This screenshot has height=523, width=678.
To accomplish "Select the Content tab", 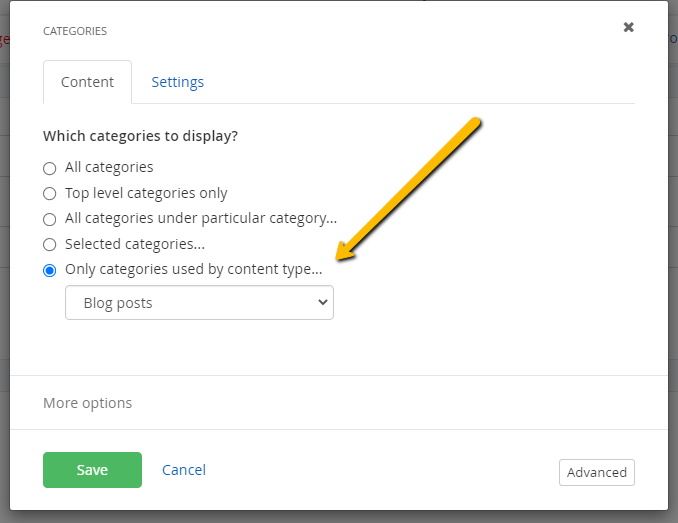I will 87,82.
